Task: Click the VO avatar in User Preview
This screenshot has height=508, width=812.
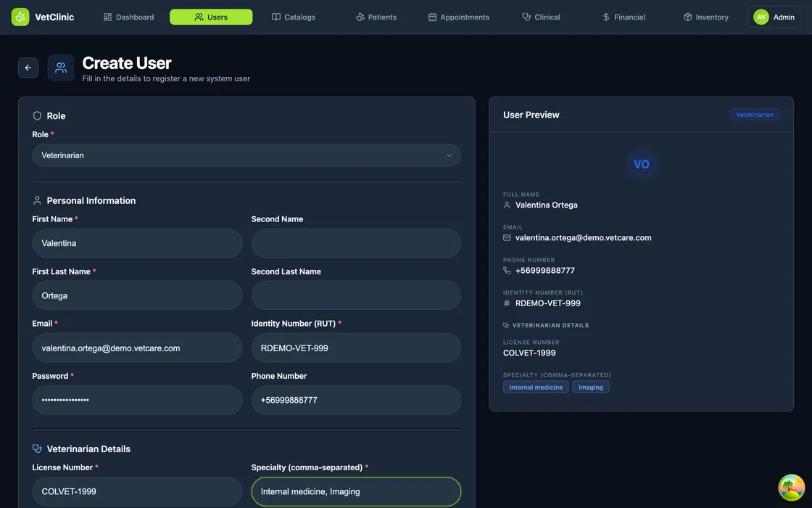Action: (x=642, y=164)
